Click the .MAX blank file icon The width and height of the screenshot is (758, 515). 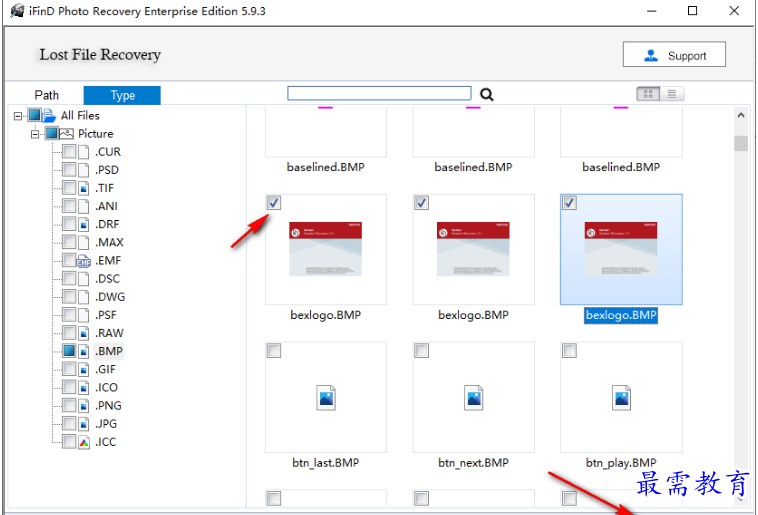pos(84,242)
